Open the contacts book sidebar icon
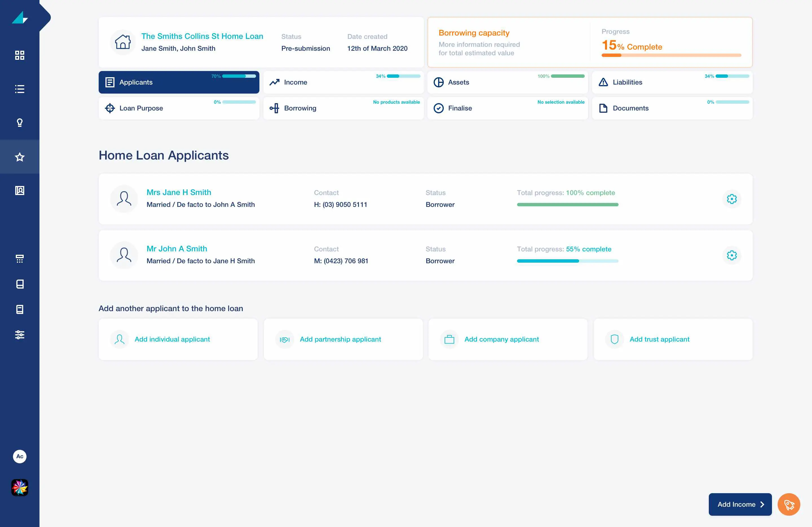Screen dimensions: 812x527 click(x=20, y=191)
